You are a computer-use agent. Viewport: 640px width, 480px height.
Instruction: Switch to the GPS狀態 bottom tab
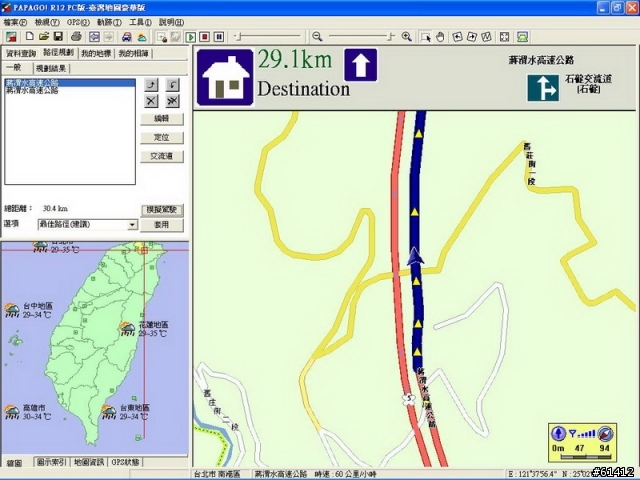tap(125, 462)
